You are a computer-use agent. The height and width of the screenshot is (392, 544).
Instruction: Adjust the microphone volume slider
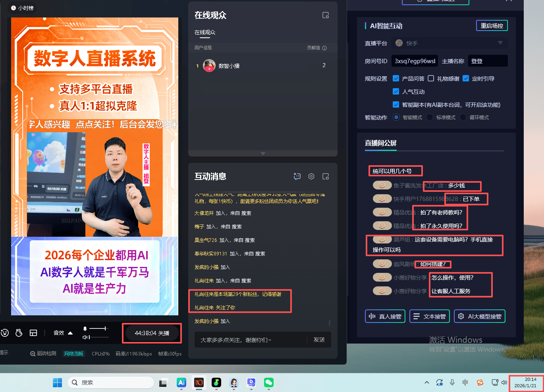[105, 328]
